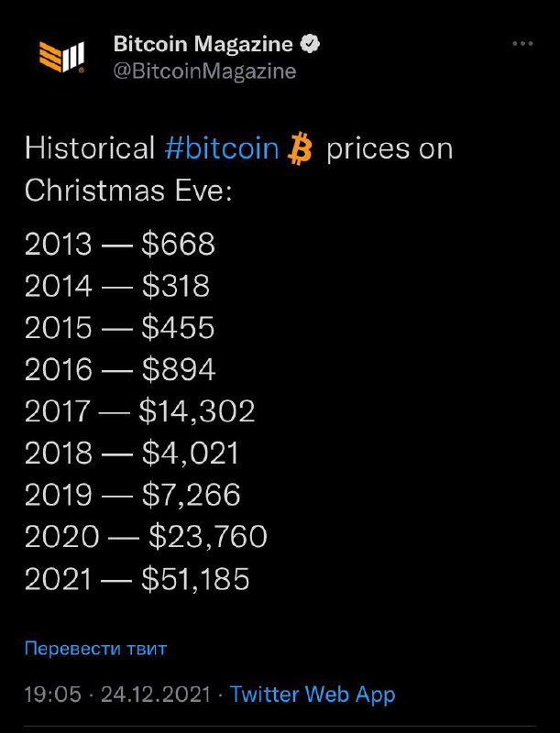Click the 2020 — $23,760 price line
Image resolution: width=560 pixels, height=733 pixels.
pos(146,537)
